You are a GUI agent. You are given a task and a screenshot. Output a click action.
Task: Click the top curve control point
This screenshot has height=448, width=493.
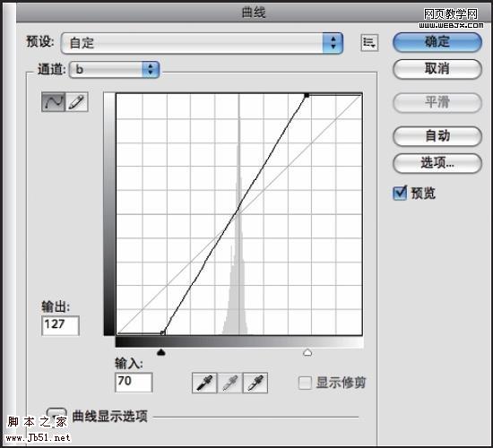pyautogui.click(x=307, y=95)
